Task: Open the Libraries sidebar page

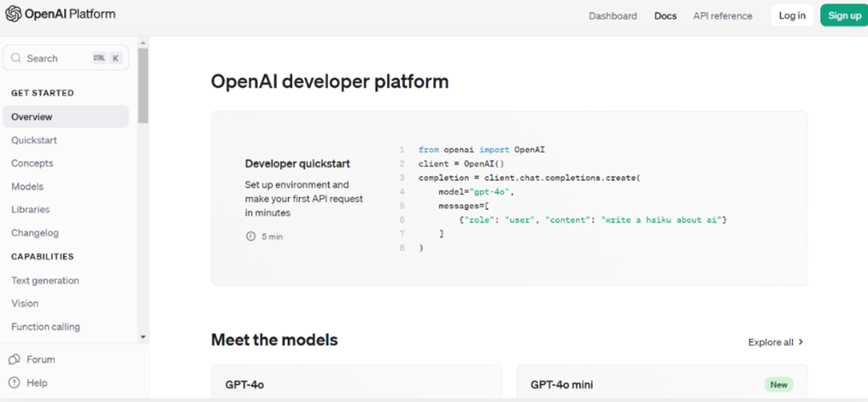Action: [x=30, y=209]
